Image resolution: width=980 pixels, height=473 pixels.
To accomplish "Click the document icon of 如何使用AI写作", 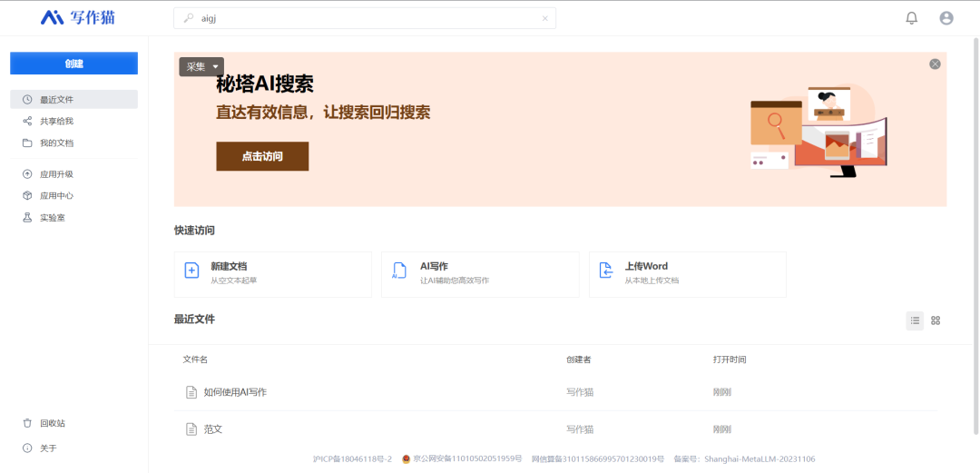I will tap(191, 392).
